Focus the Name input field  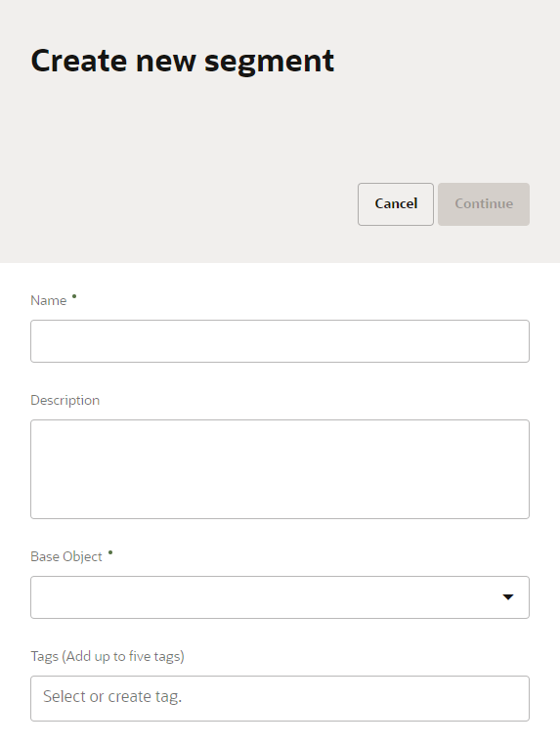(280, 341)
